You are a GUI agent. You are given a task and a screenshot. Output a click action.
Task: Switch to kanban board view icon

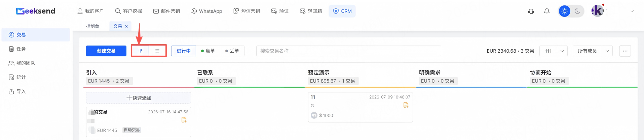140,51
